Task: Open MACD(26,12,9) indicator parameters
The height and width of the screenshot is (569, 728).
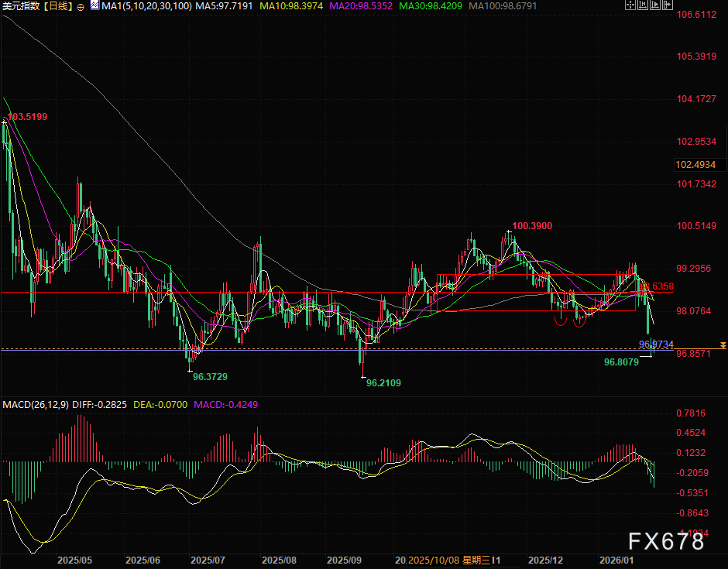Action: click(35, 405)
